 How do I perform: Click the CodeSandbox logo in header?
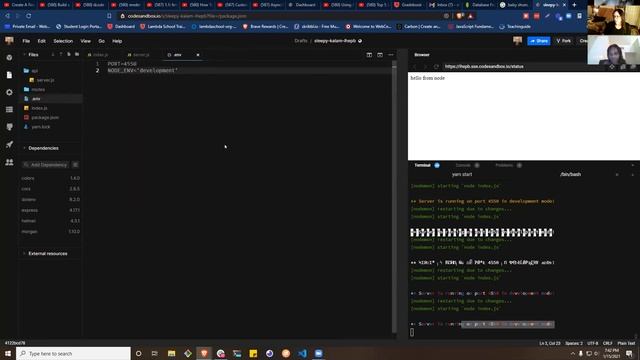(x=9, y=40)
